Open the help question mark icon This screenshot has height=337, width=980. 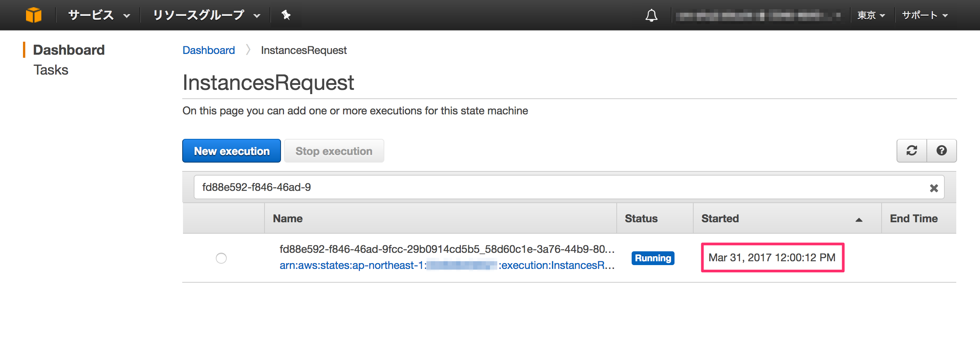(x=942, y=151)
